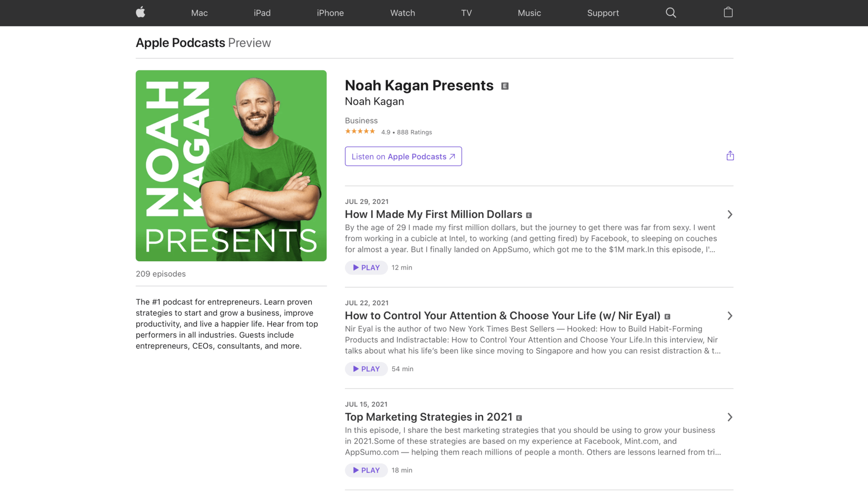Click the JUL 22, 2021 date
Viewport: 868px width, 500px height.
367,303
